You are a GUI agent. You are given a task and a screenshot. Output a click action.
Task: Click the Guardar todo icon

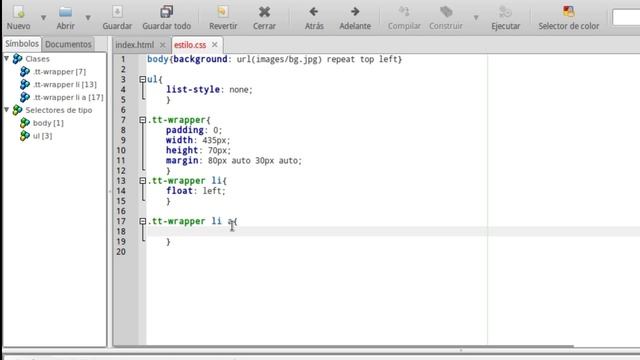click(x=167, y=11)
